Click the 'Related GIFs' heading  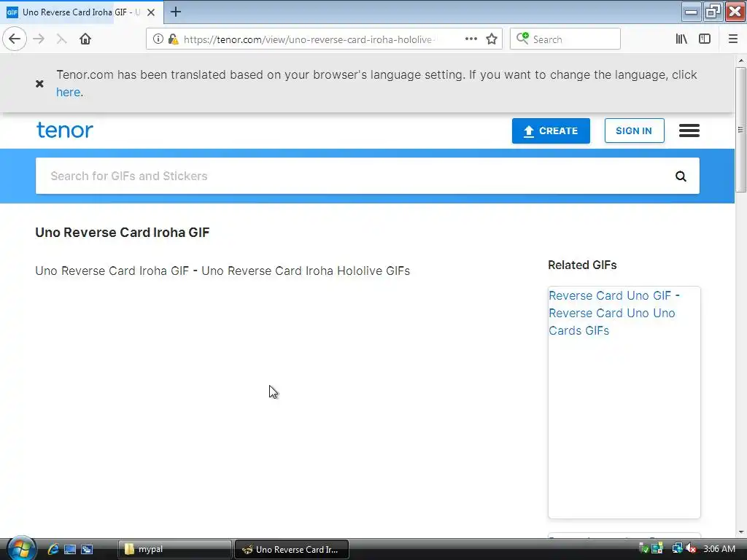(582, 265)
